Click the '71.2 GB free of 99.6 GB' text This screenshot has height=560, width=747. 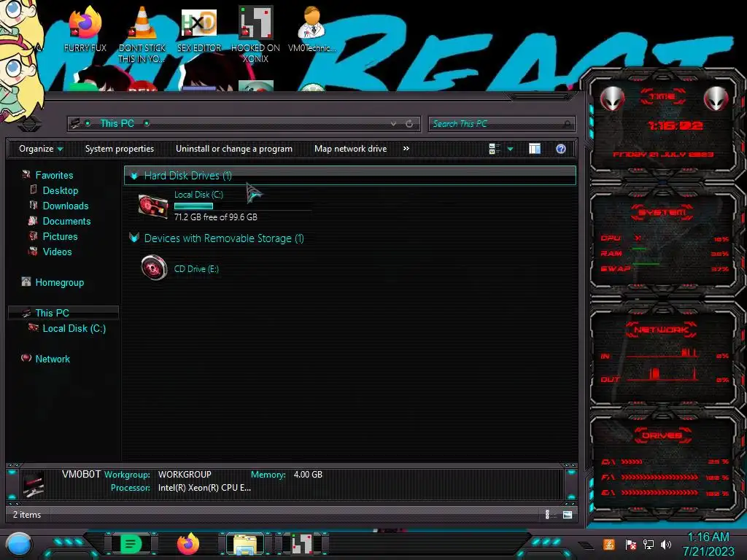click(216, 217)
